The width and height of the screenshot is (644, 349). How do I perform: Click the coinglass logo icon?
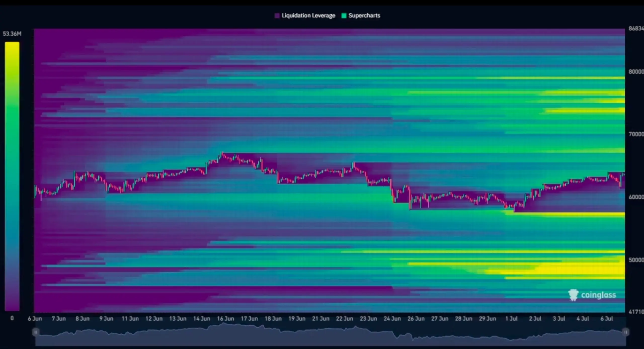coord(573,295)
